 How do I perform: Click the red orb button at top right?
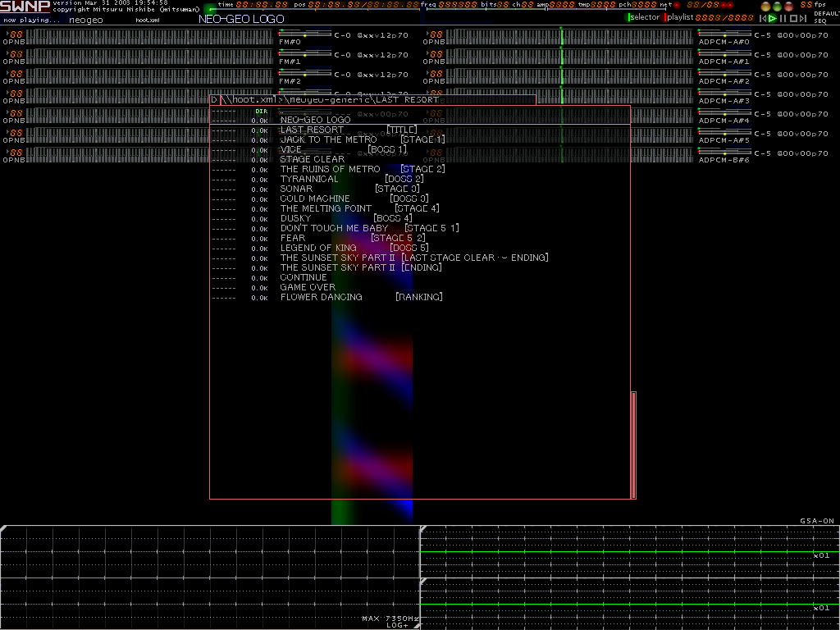[788, 7]
